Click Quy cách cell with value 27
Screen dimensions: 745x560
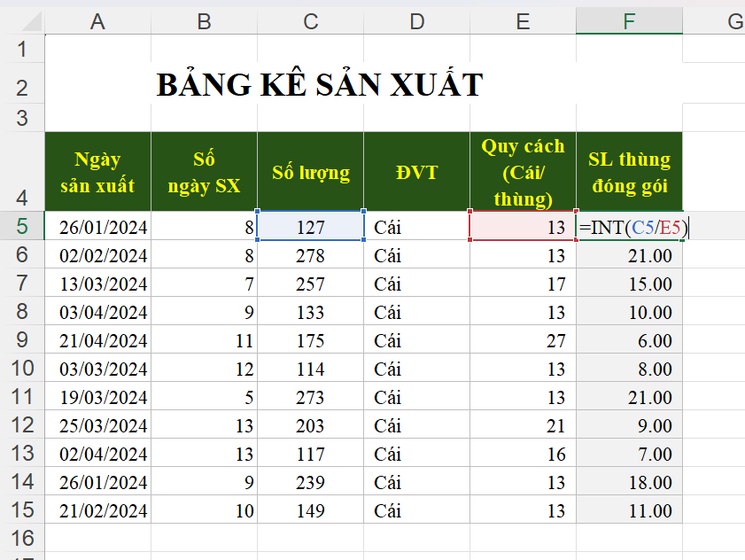pos(524,339)
